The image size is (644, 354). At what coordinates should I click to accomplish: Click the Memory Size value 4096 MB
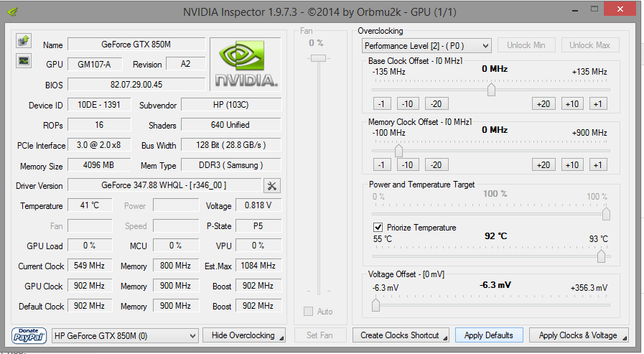(x=99, y=165)
